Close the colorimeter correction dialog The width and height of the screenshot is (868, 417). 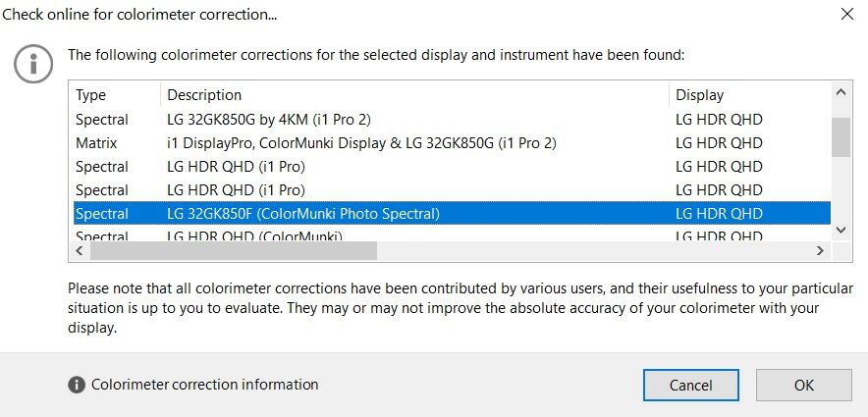(x=847, y=14)
